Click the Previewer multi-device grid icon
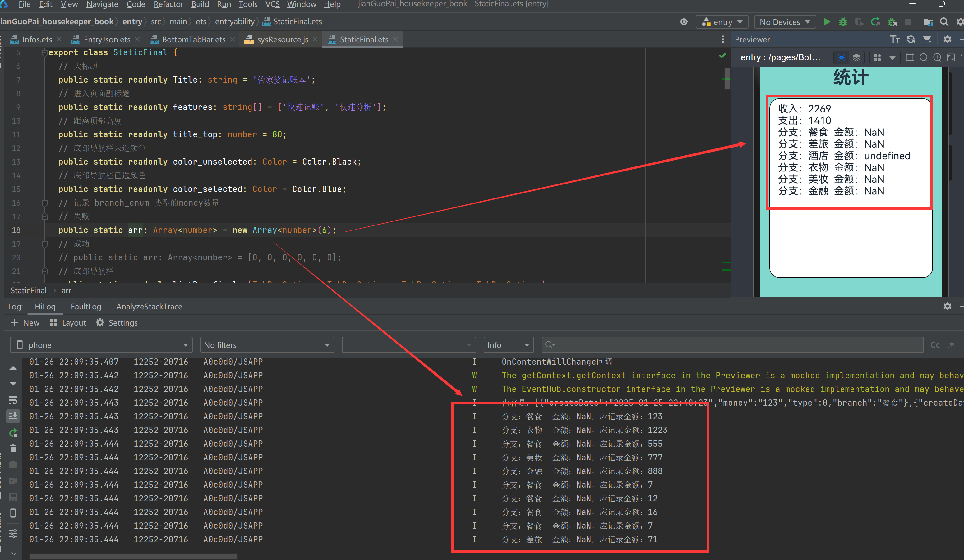The height and width of the screenshot is (560, 964). tap(877, 57)
